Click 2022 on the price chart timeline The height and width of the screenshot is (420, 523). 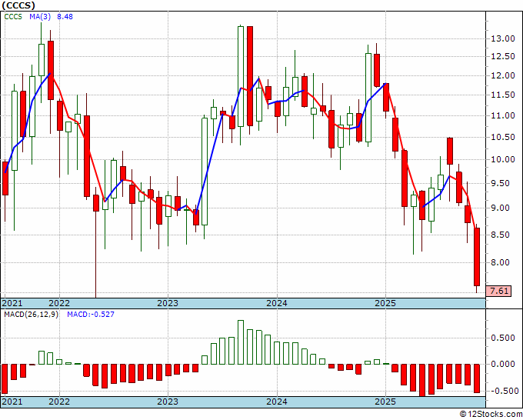[59, 303]
